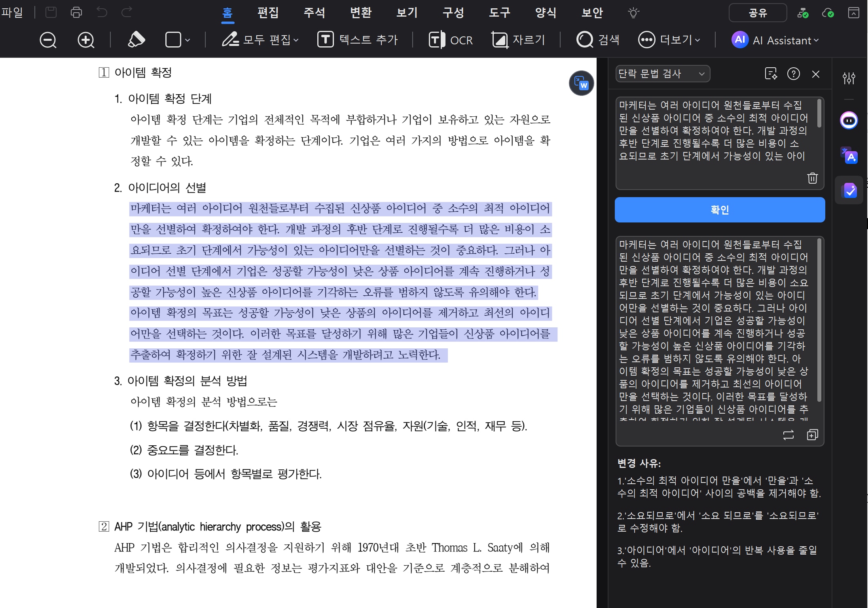868x608 pixels.
Task: Select the rectangle shape tool icon
Action: coord(173,40)
